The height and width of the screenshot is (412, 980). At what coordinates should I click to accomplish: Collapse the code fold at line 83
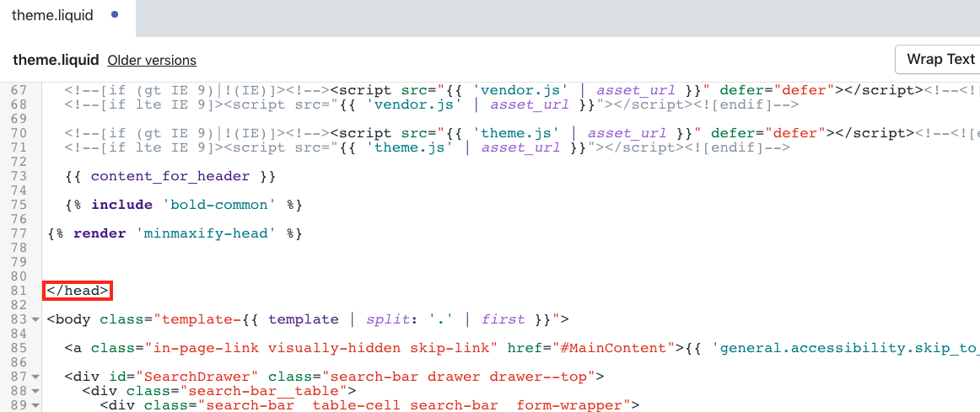coord(35,320)
